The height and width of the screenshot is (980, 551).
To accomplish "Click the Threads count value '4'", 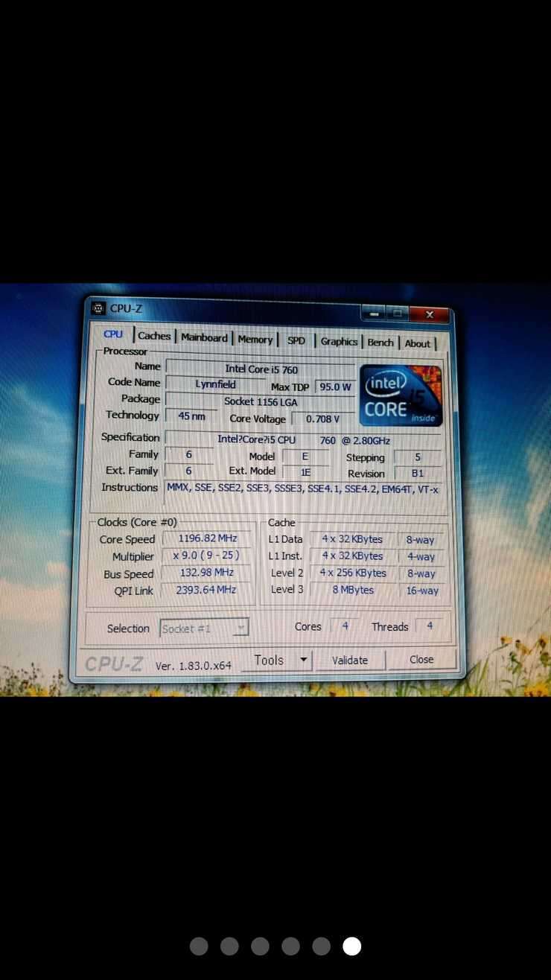I will 430,626.
